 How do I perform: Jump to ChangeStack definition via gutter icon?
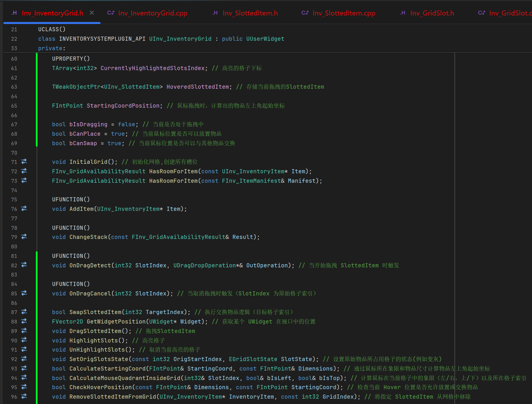tap(24, 237)
